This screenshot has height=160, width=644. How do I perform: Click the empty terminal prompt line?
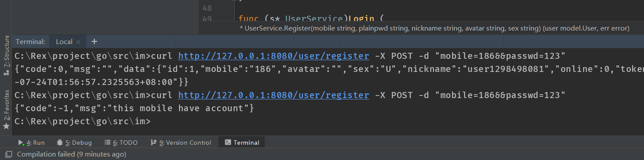(82, 121)
